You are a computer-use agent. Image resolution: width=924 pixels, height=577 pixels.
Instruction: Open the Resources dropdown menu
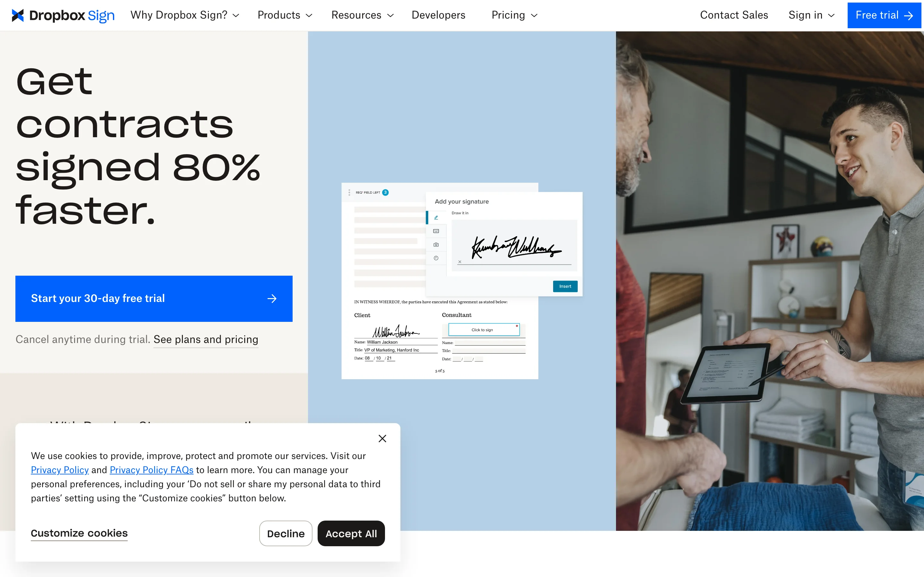pos(362,15)
